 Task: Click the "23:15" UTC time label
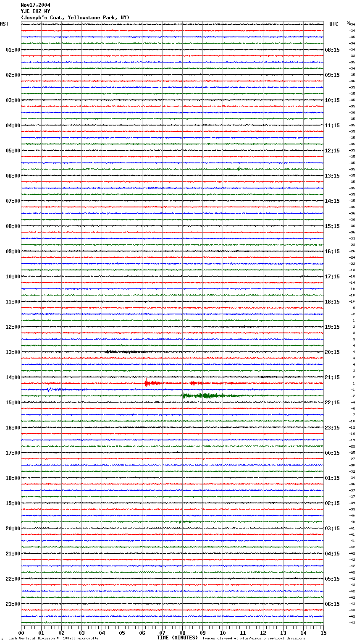tap(332, 428)
